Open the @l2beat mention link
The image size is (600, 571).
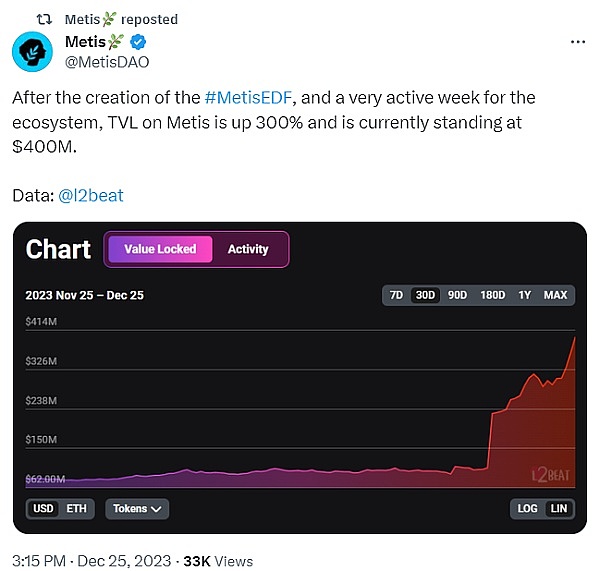click(91, 195)
